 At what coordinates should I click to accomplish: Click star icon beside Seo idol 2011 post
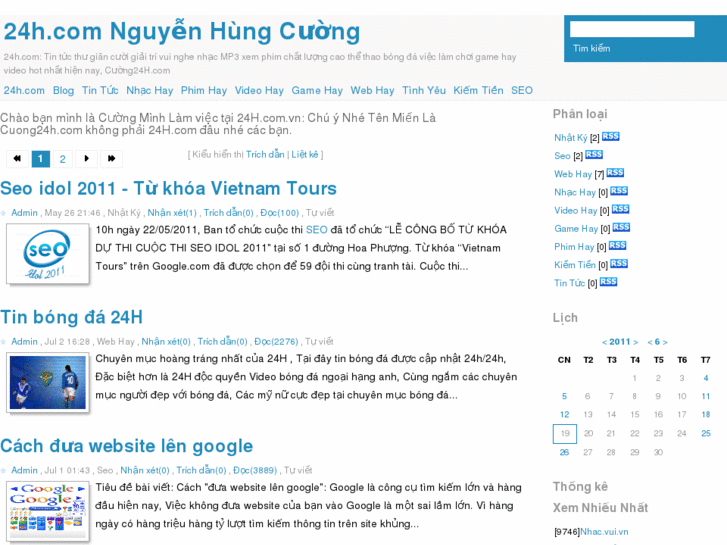[x=4, y=213]
